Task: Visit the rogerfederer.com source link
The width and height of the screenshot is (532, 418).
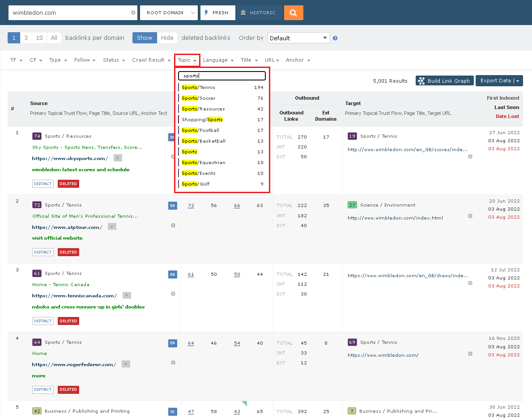Action: (x=73, y=363)
